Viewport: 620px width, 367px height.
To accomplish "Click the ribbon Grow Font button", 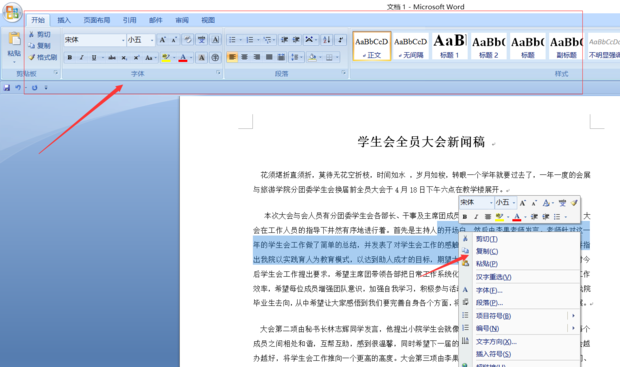I will coord(163,40).
